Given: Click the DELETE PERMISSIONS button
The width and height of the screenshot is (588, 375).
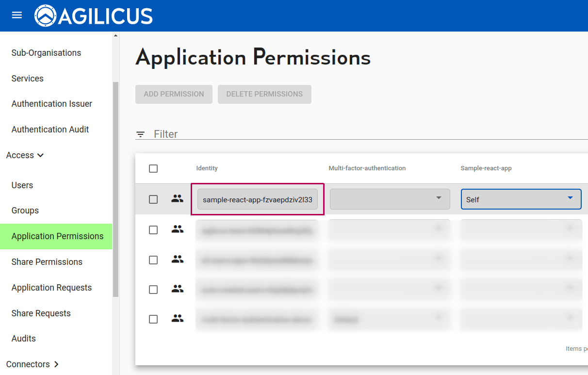Looking at the screenshot, I should 264,94.
